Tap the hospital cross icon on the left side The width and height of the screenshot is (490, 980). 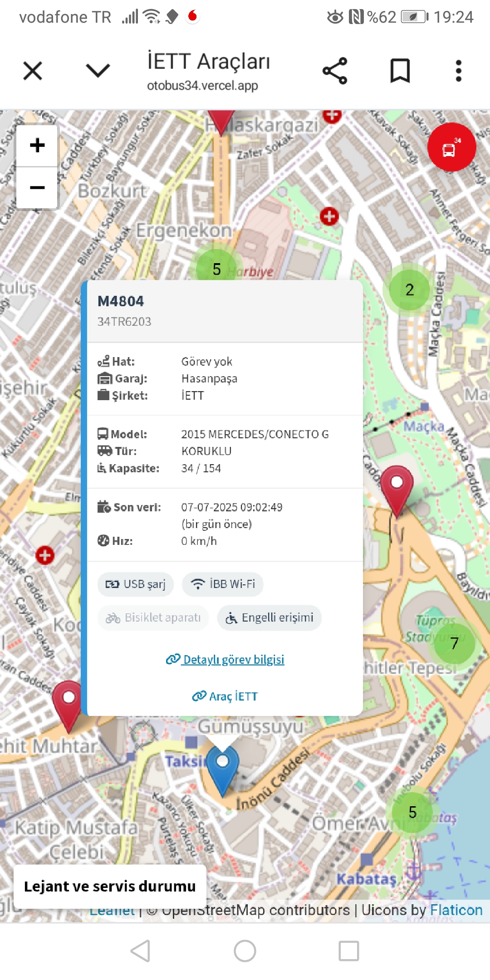point(45,555)
